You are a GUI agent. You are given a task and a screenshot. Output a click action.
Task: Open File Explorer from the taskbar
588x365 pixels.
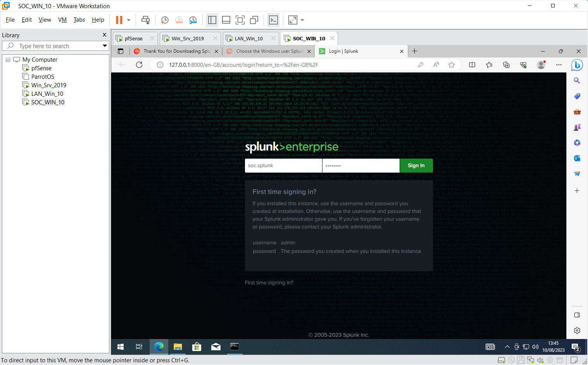tap(178, 347)
